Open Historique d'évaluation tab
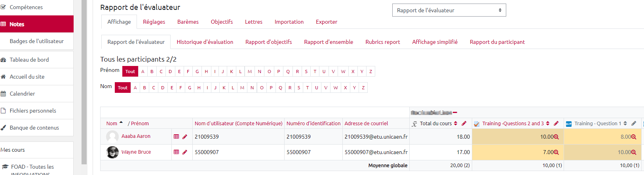The image size is (644, 175). coord(205,42)
